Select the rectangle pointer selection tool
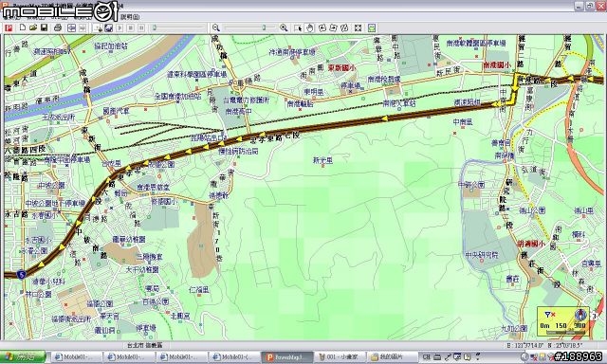 [298, 27]
